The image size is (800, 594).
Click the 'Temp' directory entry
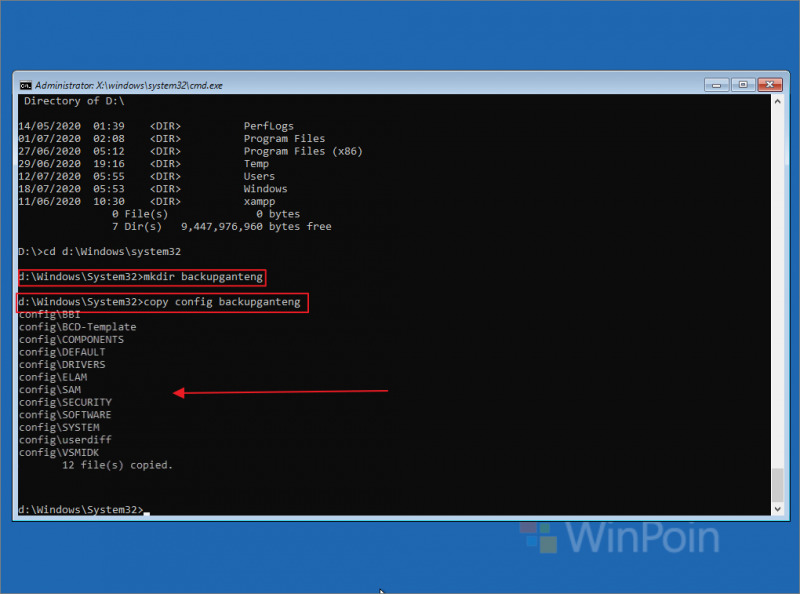click(x=256, y=164)
